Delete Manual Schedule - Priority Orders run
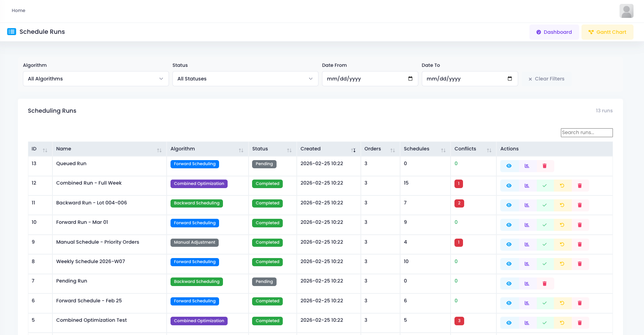Viewport: 644px width, 335px height. pos(580,244)
